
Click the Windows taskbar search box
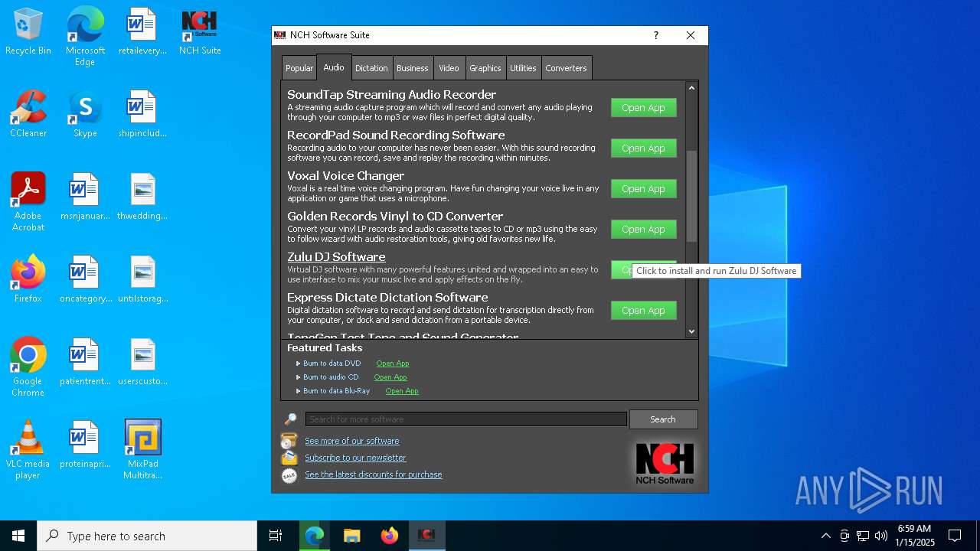point(147,536)
